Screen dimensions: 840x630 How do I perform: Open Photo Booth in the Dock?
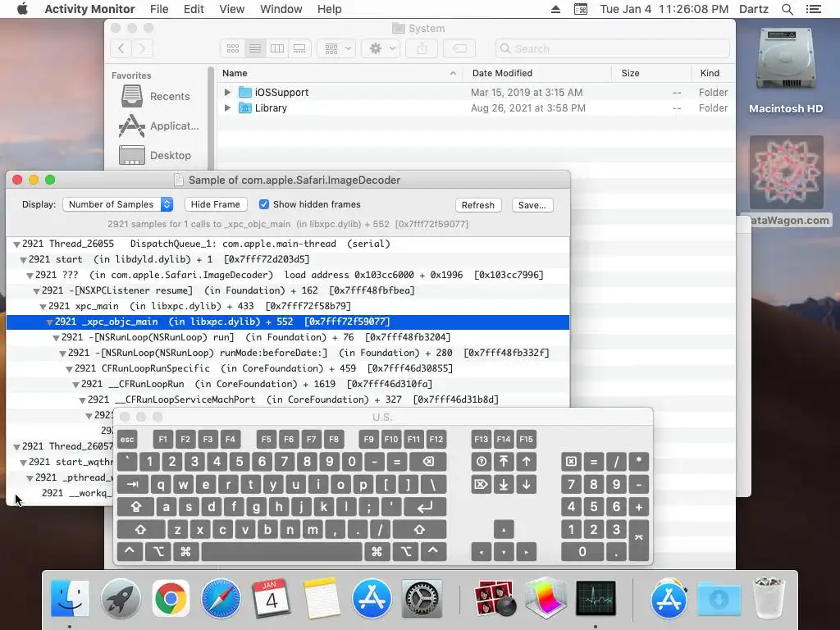pos(495,598)
